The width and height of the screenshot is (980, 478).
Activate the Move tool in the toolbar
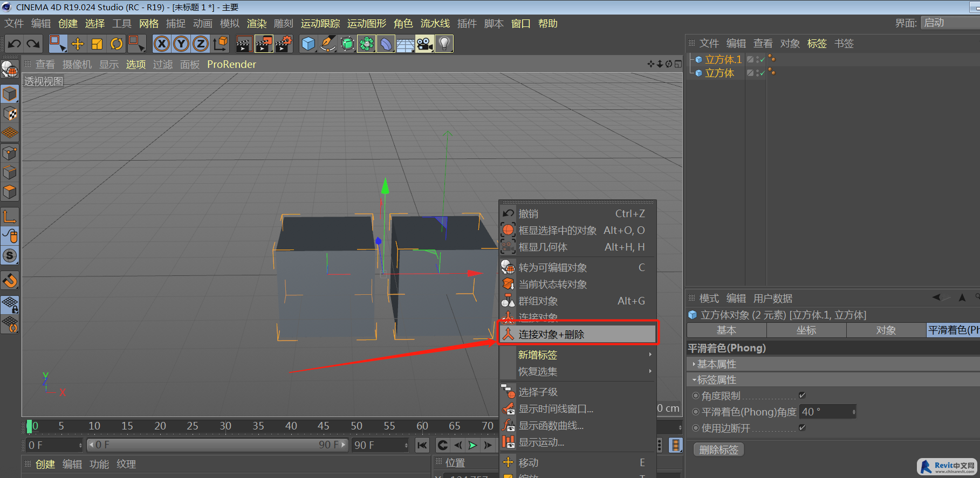pos(78,44)
